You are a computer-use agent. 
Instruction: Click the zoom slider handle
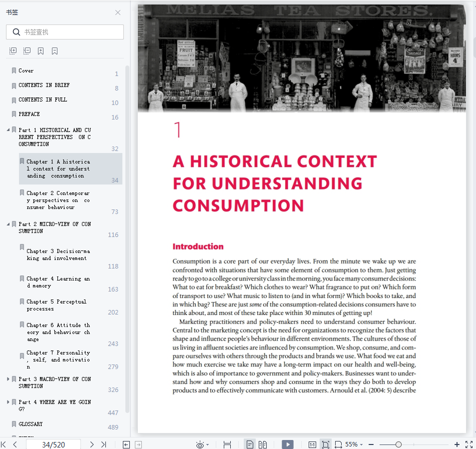click(x=399, y=444)
